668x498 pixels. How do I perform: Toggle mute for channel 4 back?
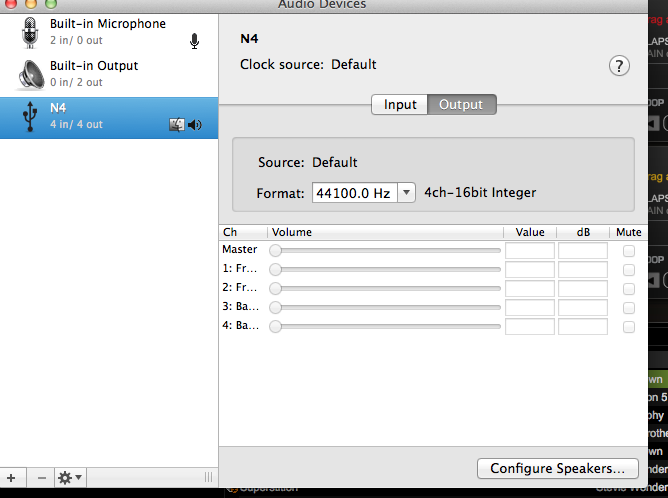click(628, 327)
